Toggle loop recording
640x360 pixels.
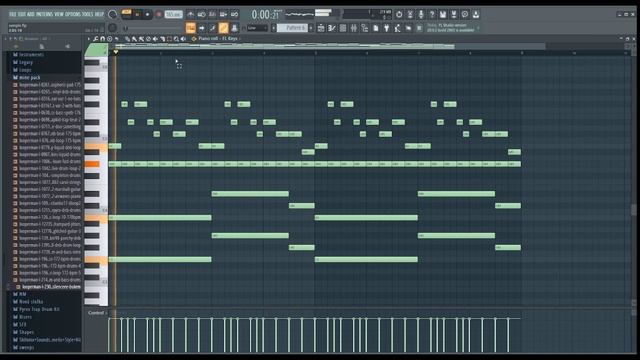(234, 14)
